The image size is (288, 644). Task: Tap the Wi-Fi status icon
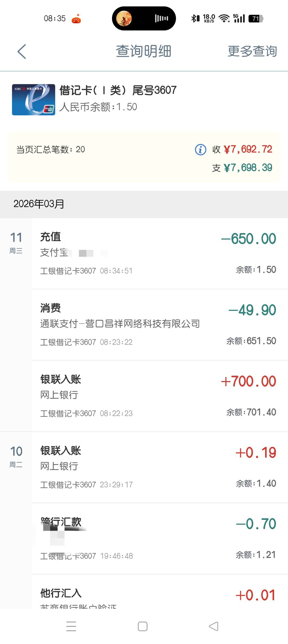(x=224, y=19)
